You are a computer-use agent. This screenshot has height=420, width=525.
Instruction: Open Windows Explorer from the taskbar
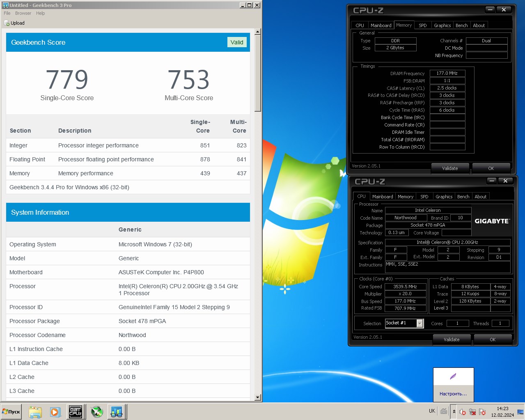tap(35, 412)
